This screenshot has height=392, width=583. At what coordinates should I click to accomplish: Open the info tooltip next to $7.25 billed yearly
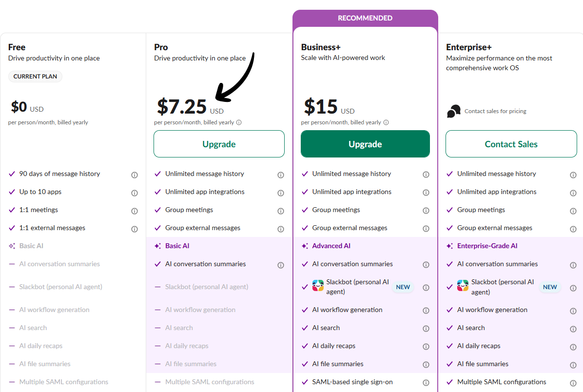tap(239, 122)
